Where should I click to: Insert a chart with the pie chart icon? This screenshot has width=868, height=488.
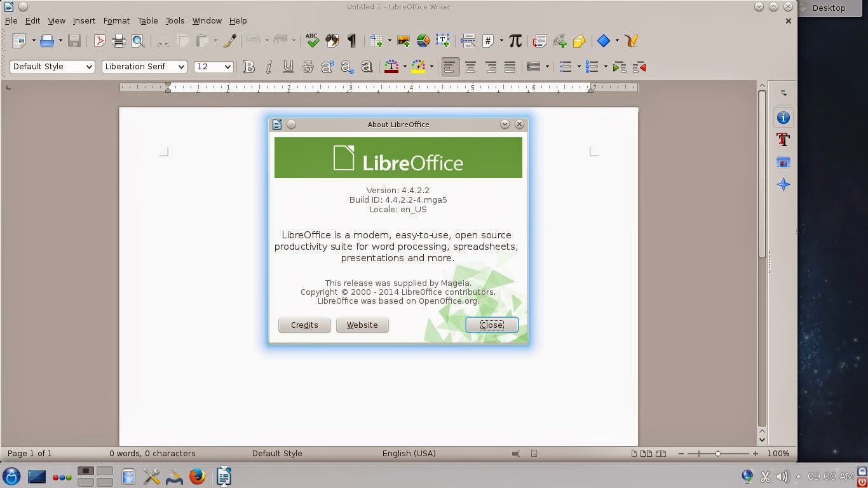(423, 41)
